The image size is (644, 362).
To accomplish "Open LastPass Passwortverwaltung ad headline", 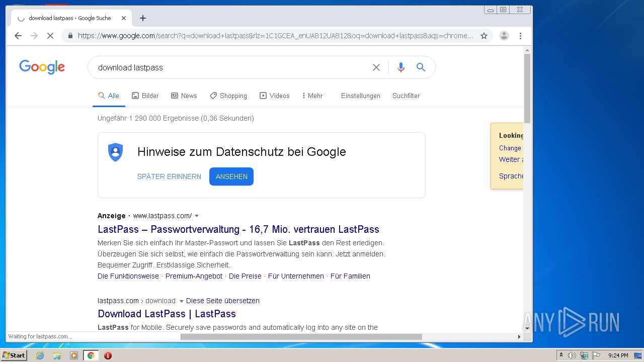I will click(238, 229).
